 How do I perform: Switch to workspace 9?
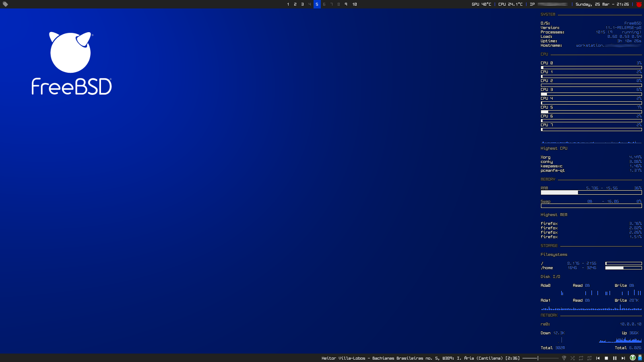346,4
